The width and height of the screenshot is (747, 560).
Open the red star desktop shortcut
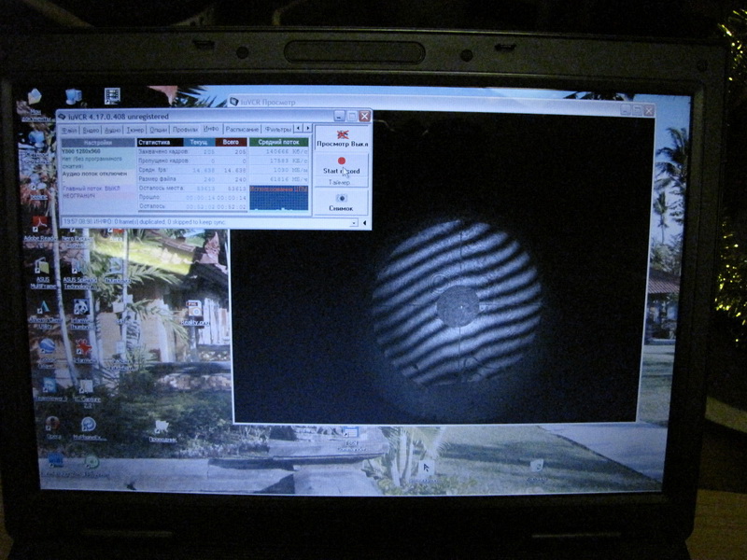[83, 352]
